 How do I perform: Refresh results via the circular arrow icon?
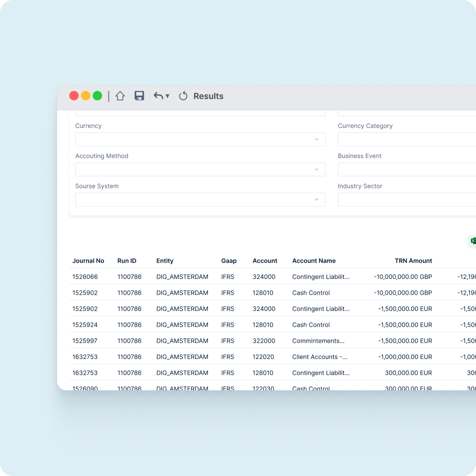[183, 96]
